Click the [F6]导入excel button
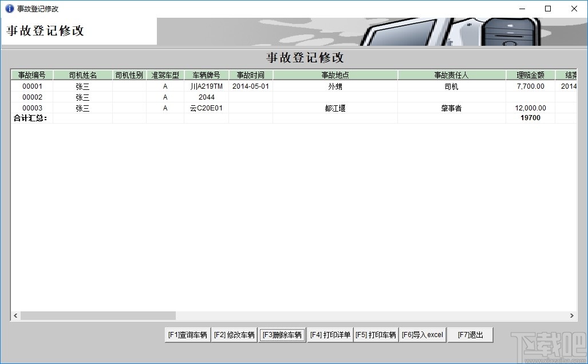Screen dimensions: 588x364 tap(423, 335)
